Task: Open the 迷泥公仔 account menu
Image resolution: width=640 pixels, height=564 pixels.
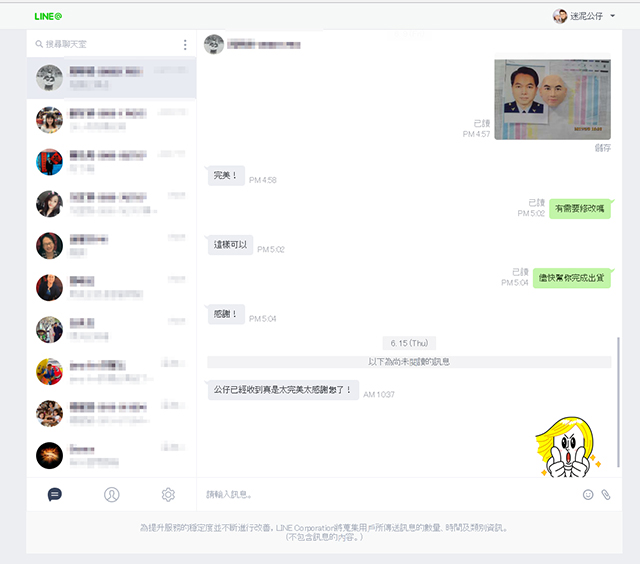Action: tap(584, 16)
